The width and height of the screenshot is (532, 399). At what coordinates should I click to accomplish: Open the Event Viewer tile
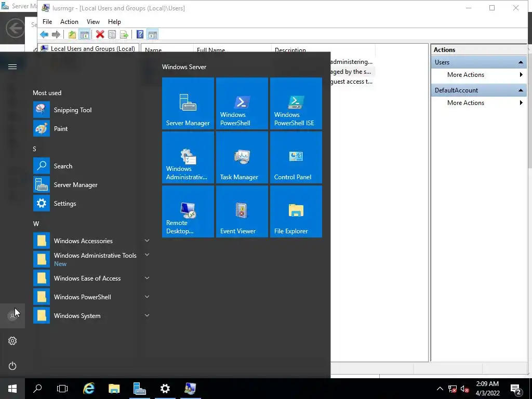click(242, 211)
